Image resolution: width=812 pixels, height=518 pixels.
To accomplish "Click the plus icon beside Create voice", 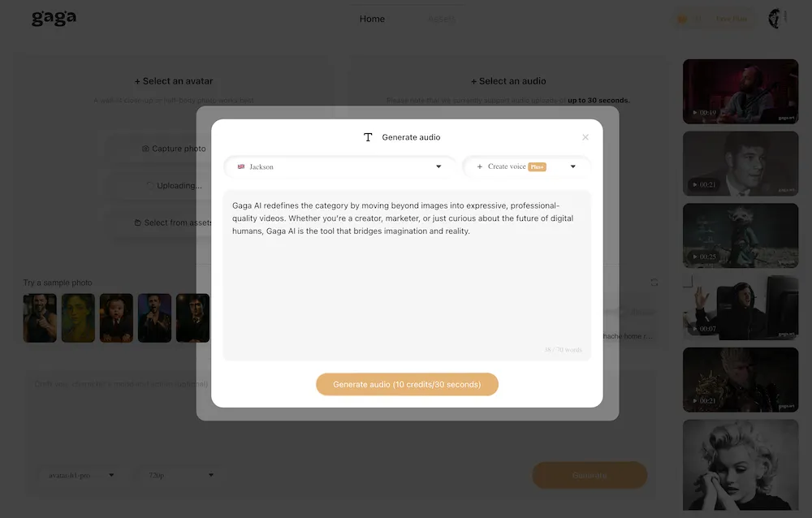I will 480,166.
